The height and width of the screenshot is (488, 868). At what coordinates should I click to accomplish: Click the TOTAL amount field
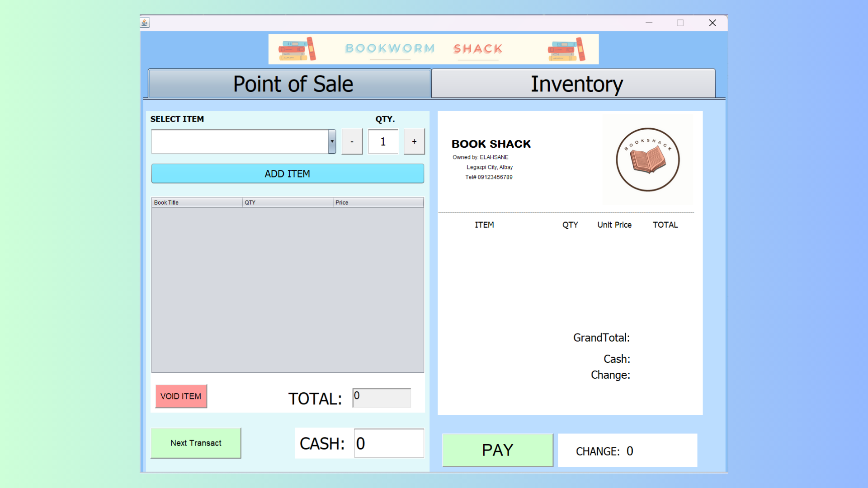382,398
